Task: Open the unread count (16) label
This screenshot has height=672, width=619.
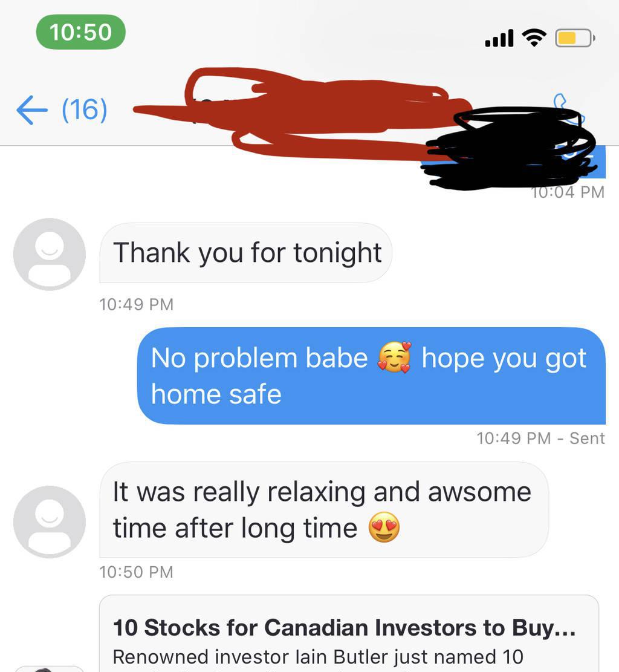Action: coord(85,109)
